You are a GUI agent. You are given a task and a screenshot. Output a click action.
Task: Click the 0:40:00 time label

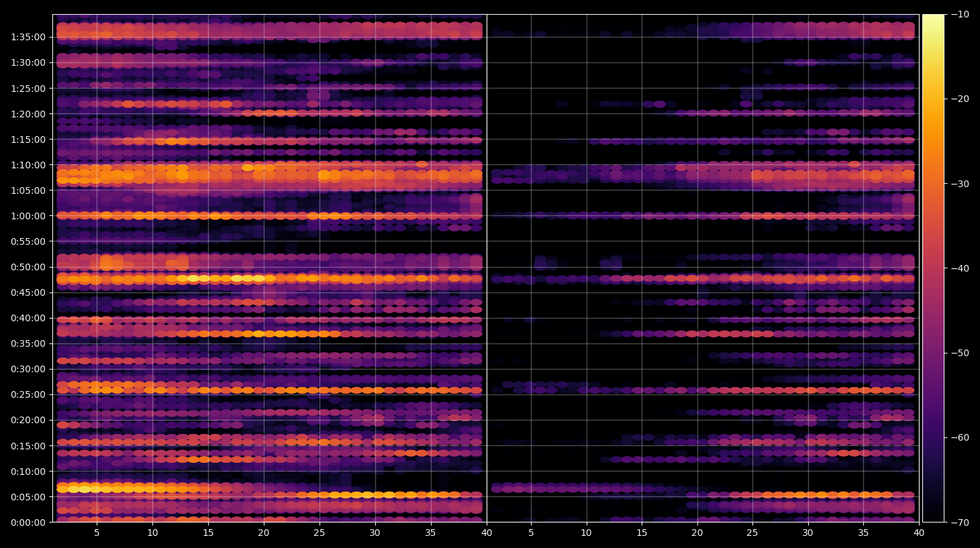pos(28,319)
